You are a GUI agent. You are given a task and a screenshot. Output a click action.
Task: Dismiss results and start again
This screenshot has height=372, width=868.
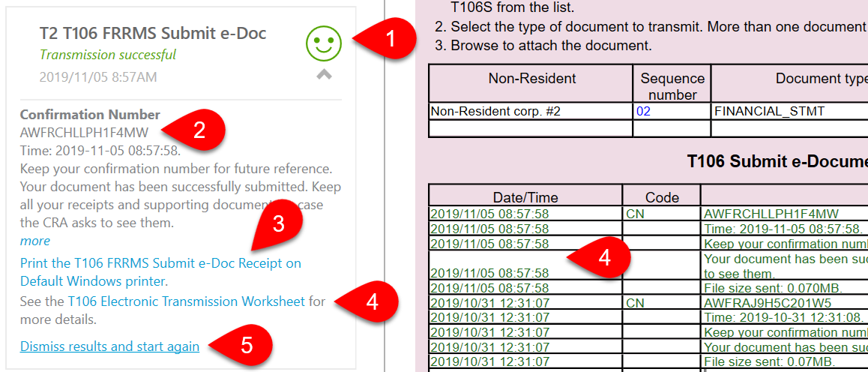[x=109, y=346]
